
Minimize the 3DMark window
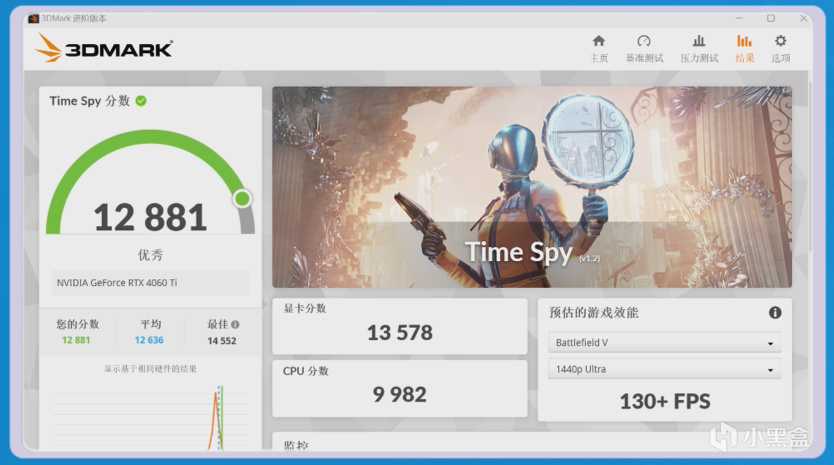(739, 18)
